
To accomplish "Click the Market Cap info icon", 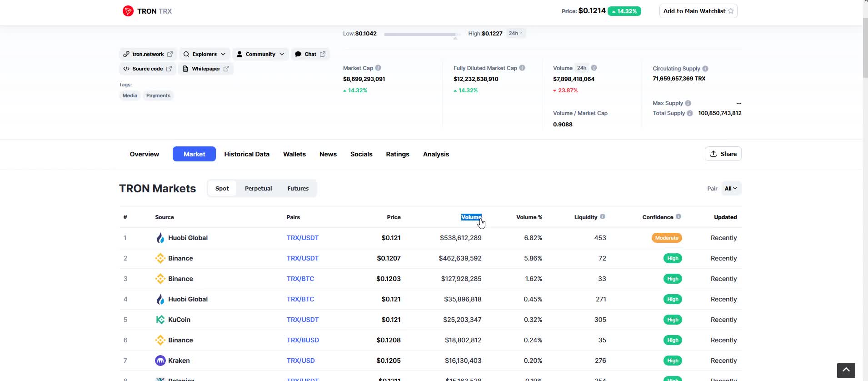I will click(378, 68).
